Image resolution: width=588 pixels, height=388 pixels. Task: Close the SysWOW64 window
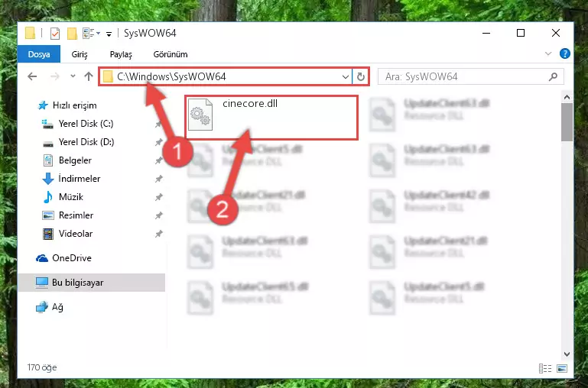coord(556,34)
